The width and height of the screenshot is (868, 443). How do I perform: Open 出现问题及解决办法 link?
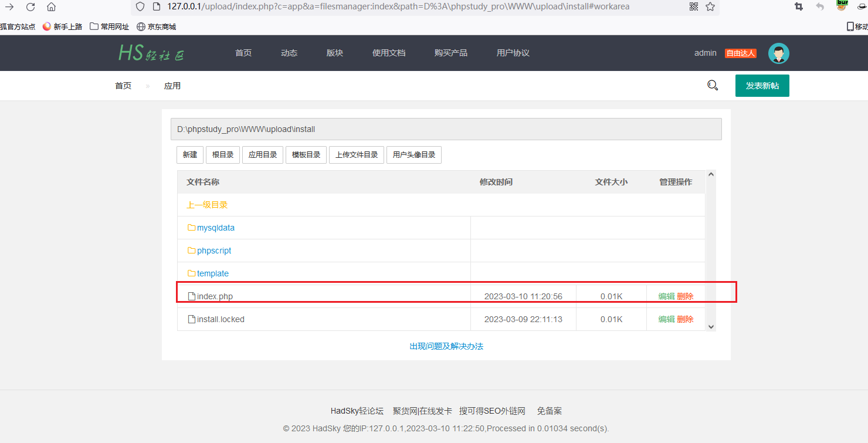pyautogui.click(x=446, y=346)
